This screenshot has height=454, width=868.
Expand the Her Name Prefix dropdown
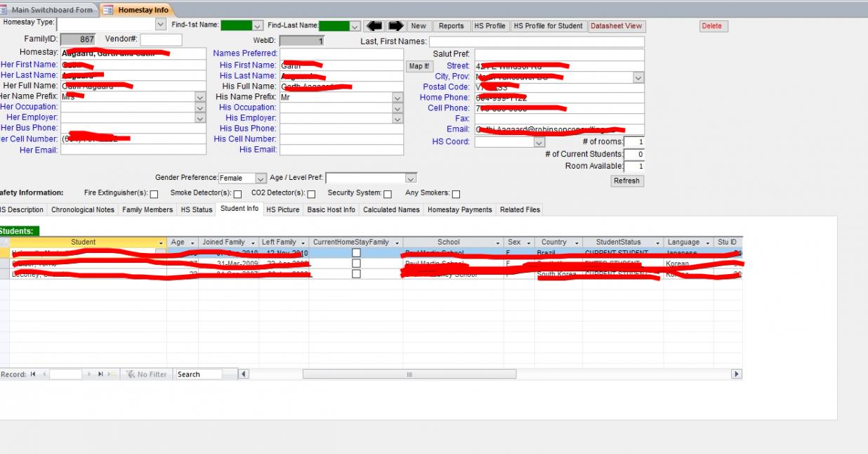coord(200,97)
